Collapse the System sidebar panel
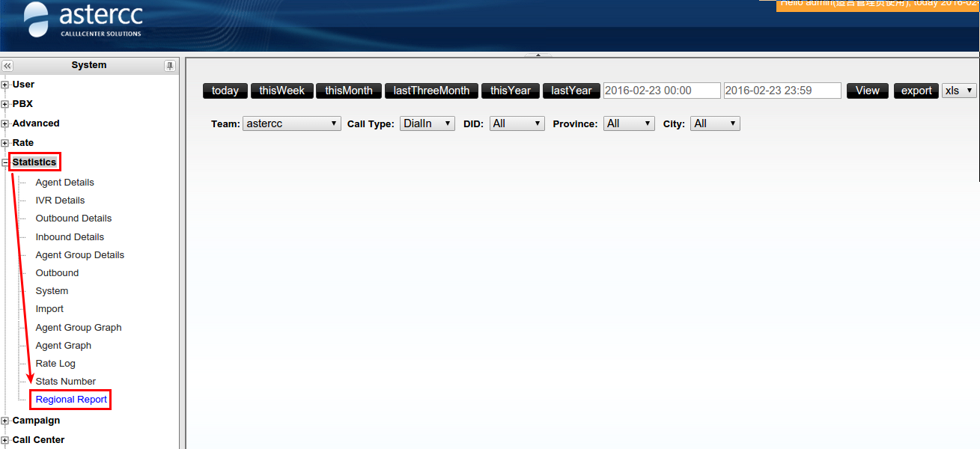Screen dimensions: 980x449 (7, 66)
